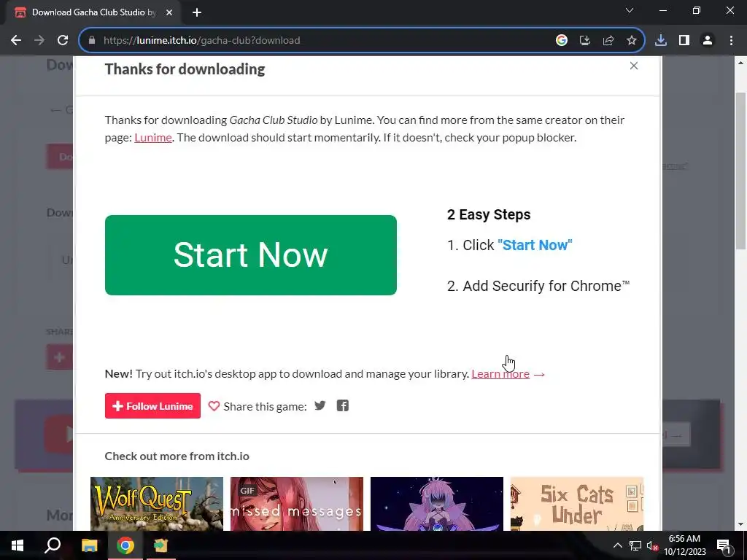Click the page vertical scrollbar thumb

(x=741, y=171)
